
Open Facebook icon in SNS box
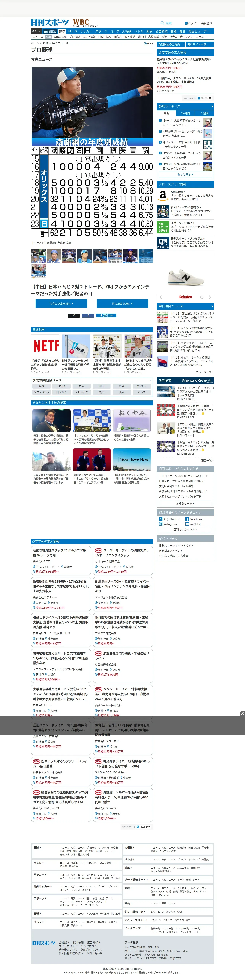[x=187, y=519]
